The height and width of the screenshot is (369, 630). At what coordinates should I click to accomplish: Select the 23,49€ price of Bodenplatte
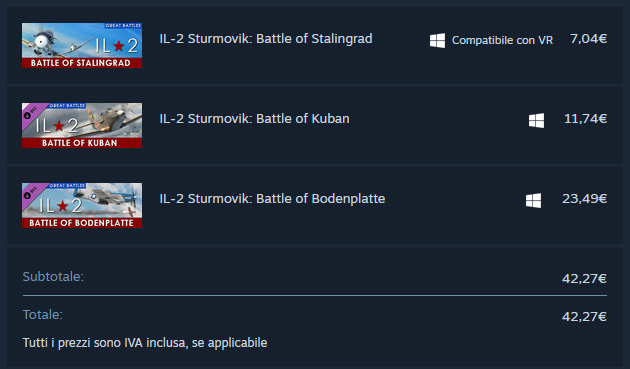(584, 199)
